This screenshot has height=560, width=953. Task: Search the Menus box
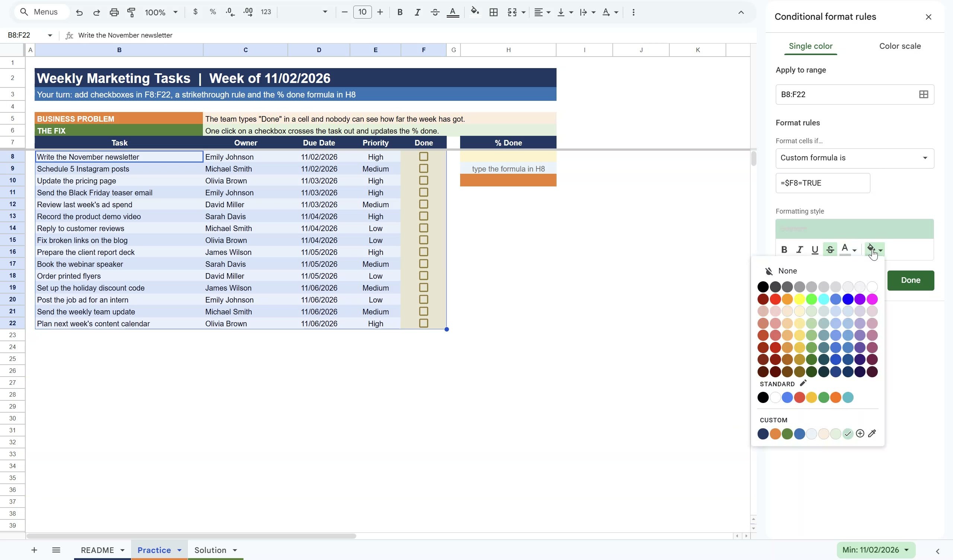(42, 12)
